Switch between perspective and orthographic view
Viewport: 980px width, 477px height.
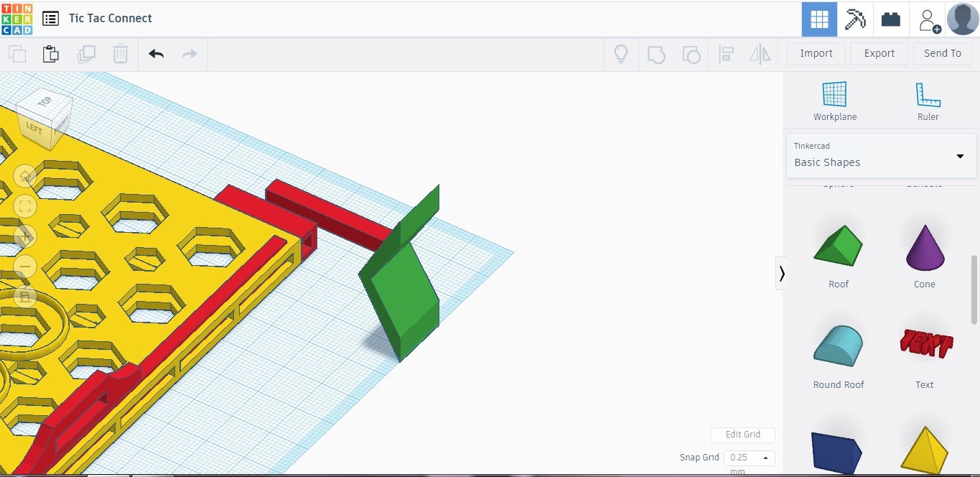click(x=25, y=296)
